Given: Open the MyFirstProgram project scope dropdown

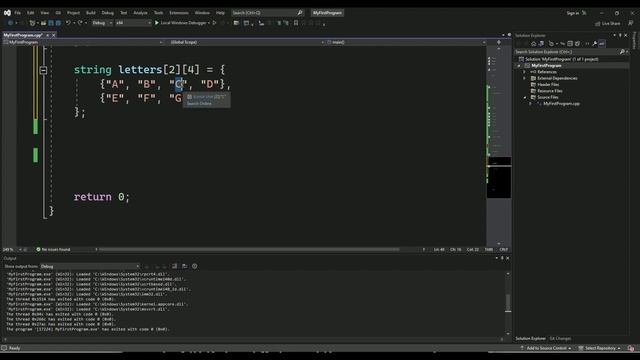Looking at the screenshot, I should [x=83, y=42].
